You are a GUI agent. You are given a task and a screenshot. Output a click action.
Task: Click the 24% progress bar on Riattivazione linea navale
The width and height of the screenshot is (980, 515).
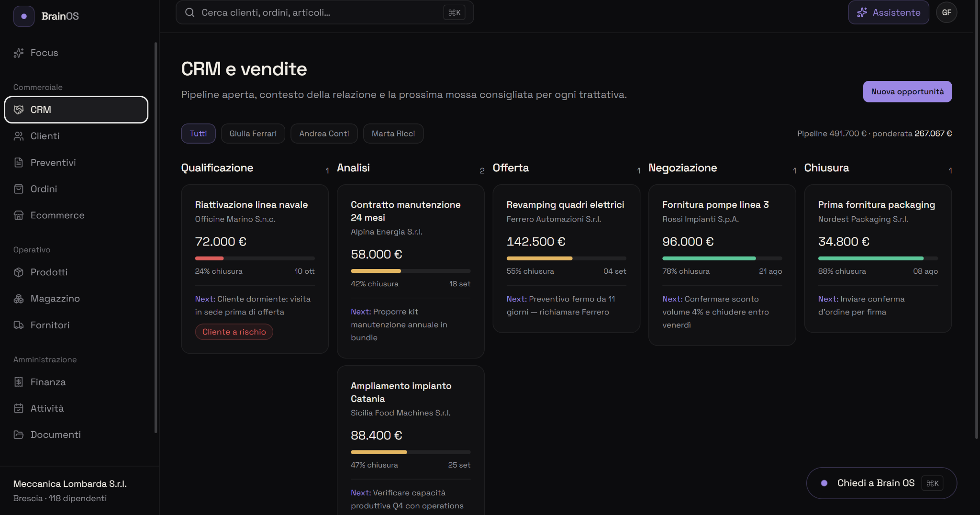(255, 258)
